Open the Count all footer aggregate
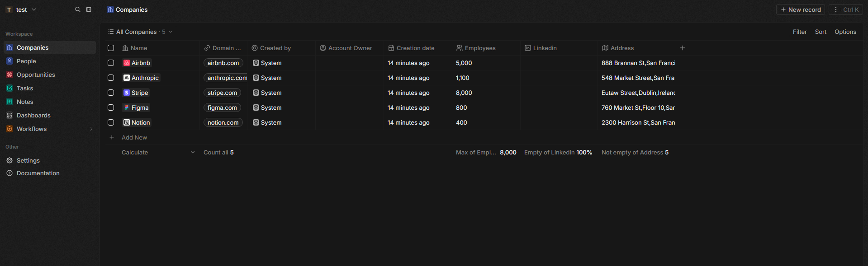Image resolution: width=868 pixels, height=266 pixels. [218, 152]
